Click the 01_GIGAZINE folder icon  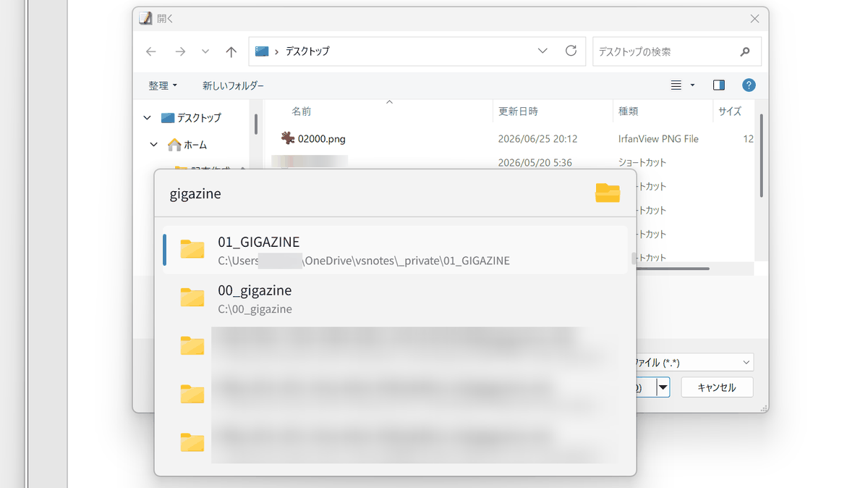point(192,249)
